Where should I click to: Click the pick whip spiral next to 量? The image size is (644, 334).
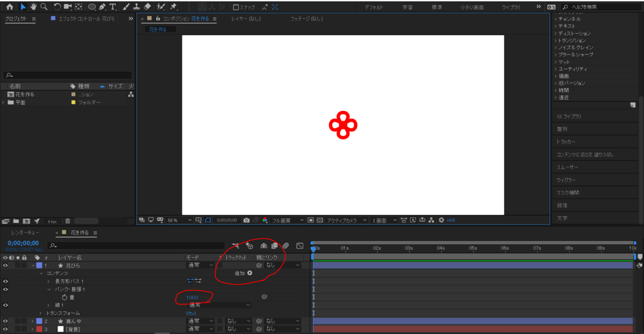(x=264, y=297)
